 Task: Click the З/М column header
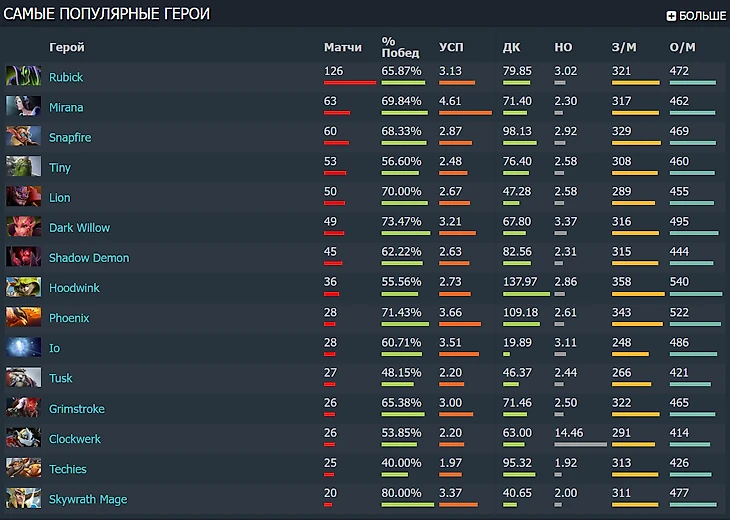pyautogui.click(x=624, y=47)
